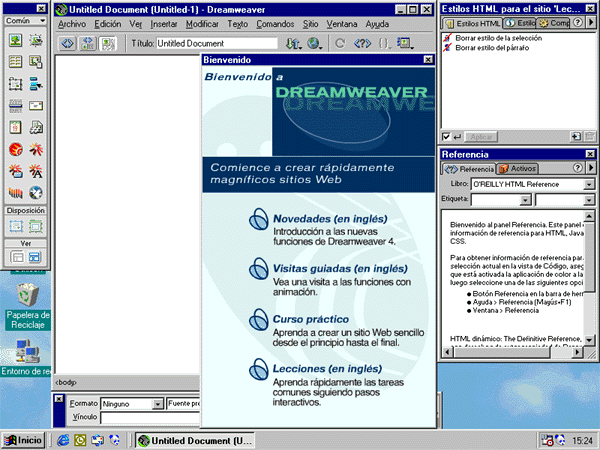This screenshot has height=450, width=600.
Task: Toggle the auto-apply checkbox in HTML Styles
Action: (x=446, y=137)
